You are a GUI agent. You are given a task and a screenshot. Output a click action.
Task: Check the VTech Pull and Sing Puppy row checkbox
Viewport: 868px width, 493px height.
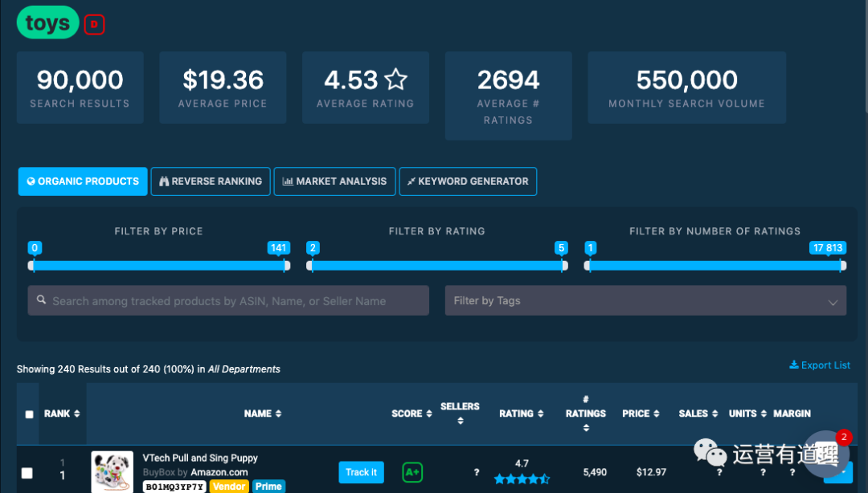click(27, 473)
